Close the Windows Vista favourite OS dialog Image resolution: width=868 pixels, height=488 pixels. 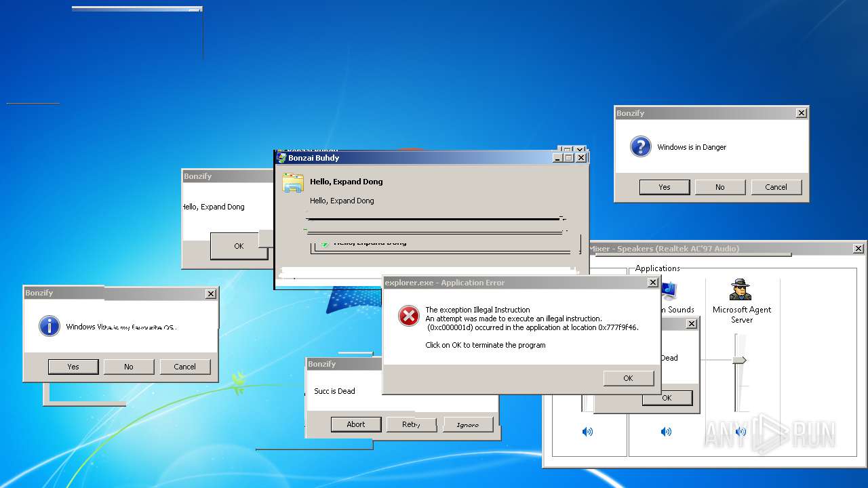pyautogui.click(x=211, y=293)
